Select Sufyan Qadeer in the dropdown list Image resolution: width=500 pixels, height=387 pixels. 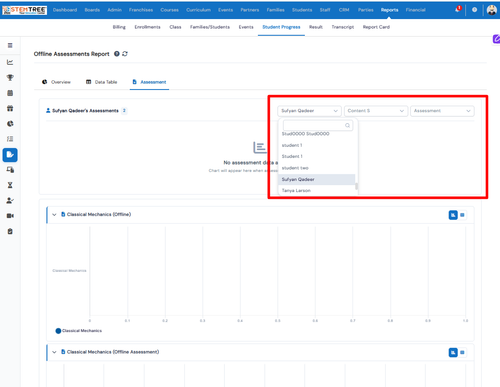pos(317,179)
